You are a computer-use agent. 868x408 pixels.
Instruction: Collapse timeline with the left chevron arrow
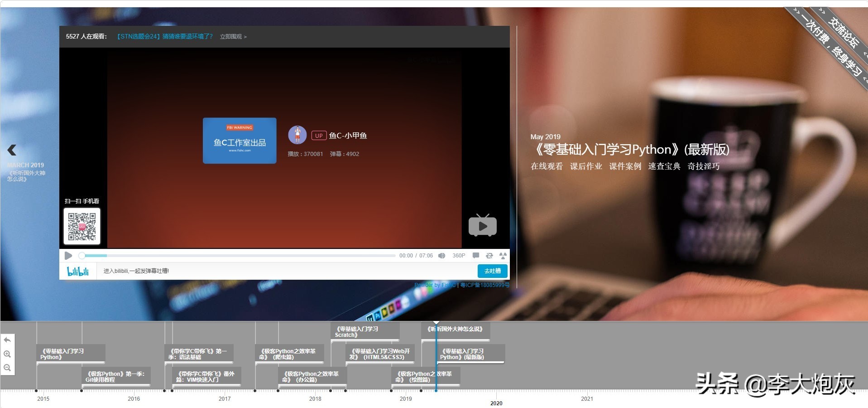pyautogui.click(x=12, y=150)
